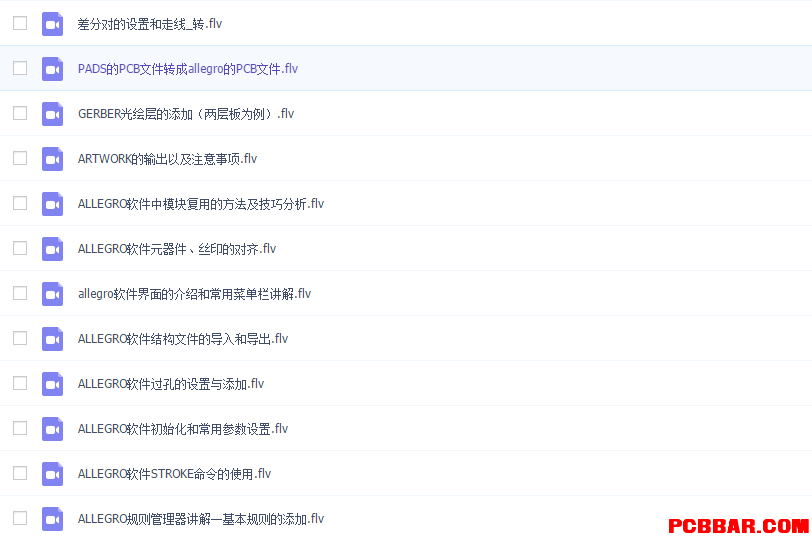Click video icon for ALLEGRO软件元器件、丝印的对齐.flv
812x539 pixels.
(x=52, y=249)
